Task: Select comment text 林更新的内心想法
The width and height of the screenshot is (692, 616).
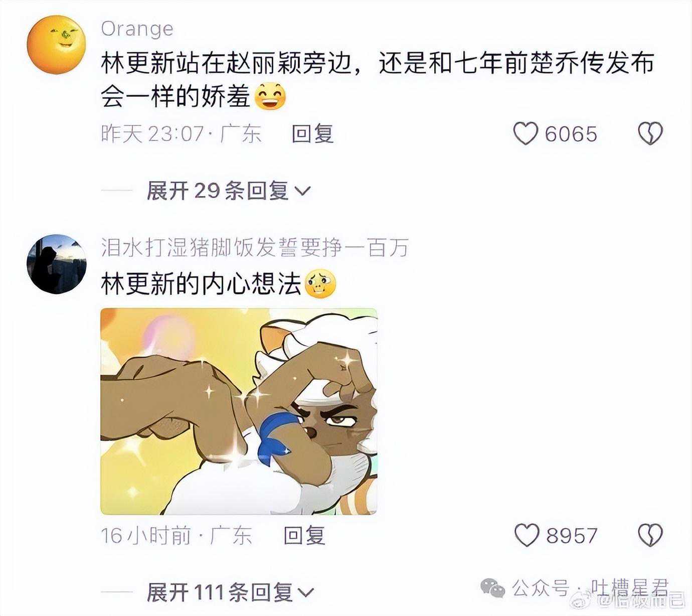Action: pyautogui.click(x=201, y=284)
